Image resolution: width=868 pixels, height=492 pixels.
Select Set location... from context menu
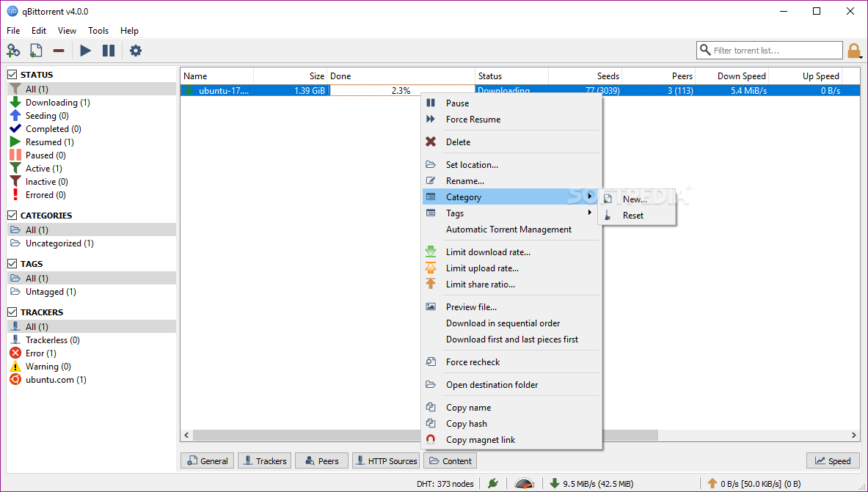coord(511,164)
